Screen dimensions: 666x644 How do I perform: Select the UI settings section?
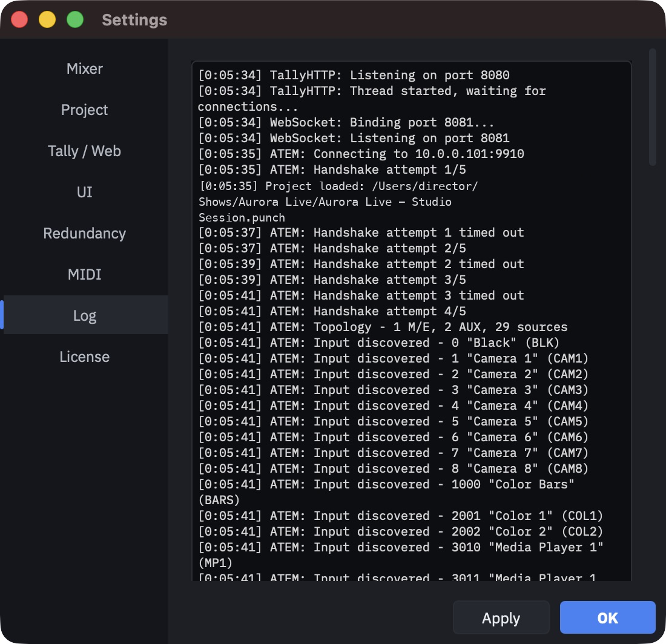tap(85, 192)
